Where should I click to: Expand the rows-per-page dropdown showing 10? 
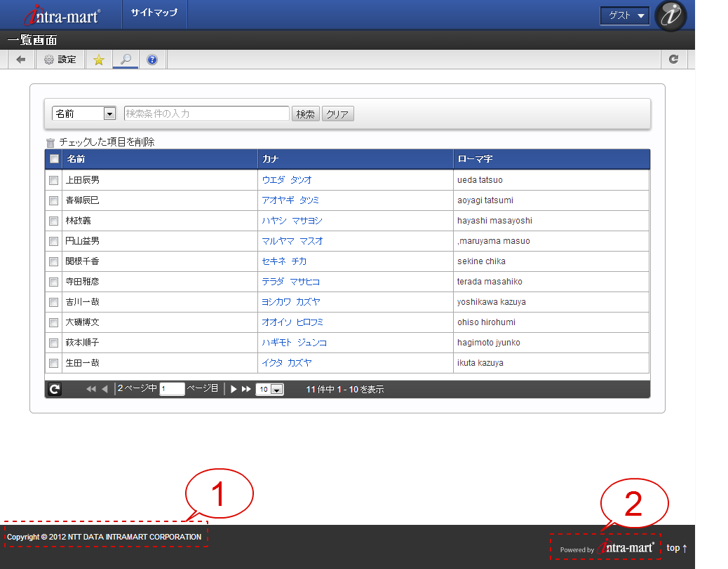276,390
